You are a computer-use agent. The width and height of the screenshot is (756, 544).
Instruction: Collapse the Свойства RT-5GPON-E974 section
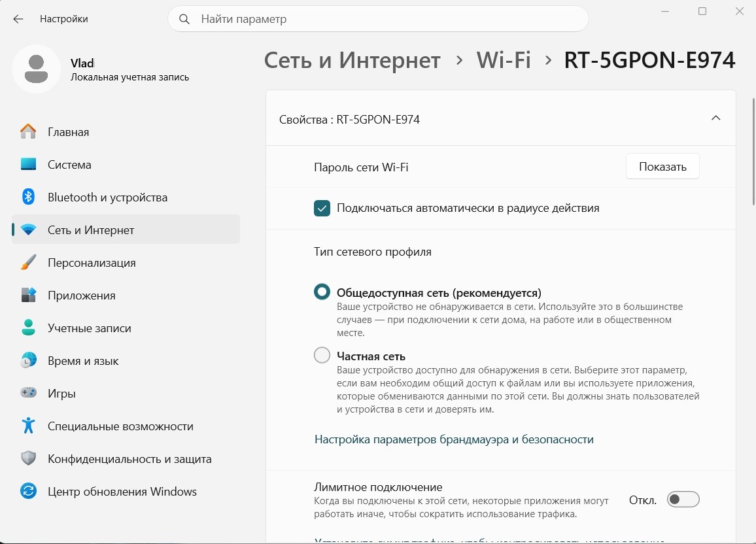pos(715,118)
